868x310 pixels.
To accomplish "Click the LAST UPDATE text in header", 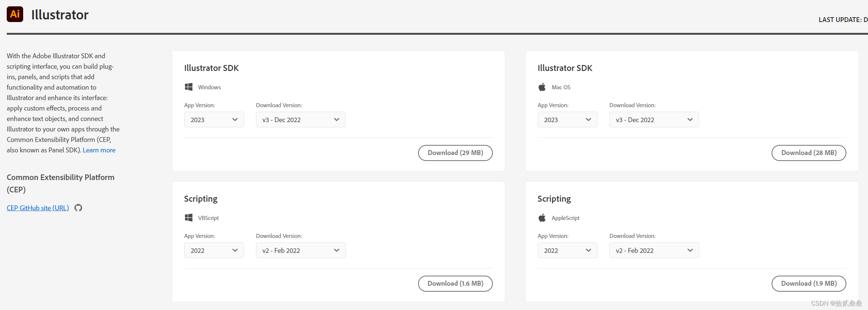I will (843, 19).
